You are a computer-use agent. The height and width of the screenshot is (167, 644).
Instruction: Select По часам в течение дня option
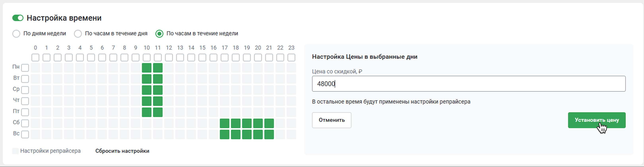point(78,34)
